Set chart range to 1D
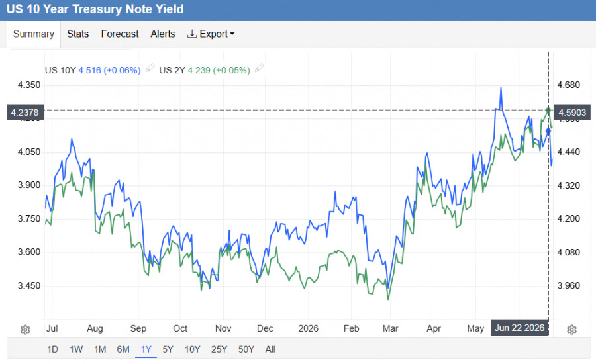Screen dimensions: 596x364 pos(52,349)
